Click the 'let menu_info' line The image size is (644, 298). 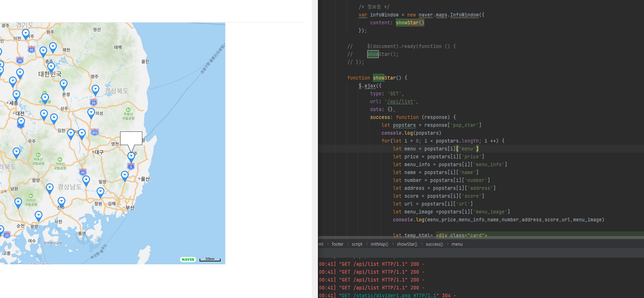450,165
